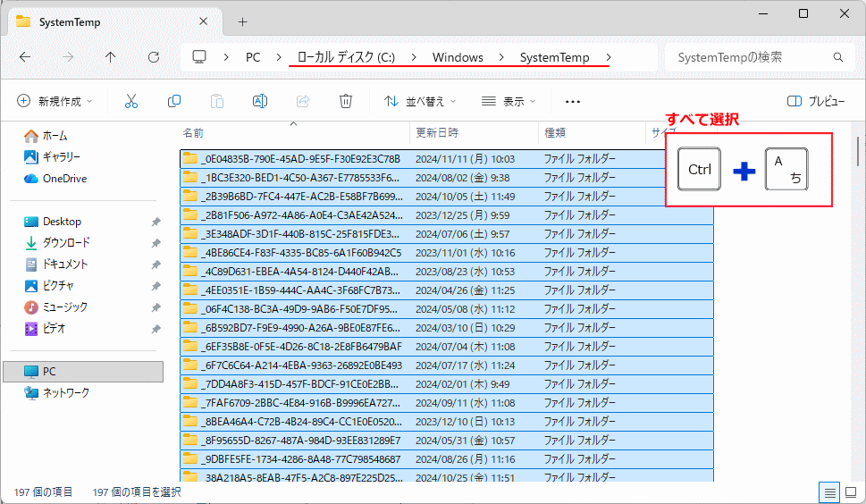Click the Rename icon in the toolbar
The width and height of the screenshot is (866, 504).
pyautogui.click(x=259, y=101)
